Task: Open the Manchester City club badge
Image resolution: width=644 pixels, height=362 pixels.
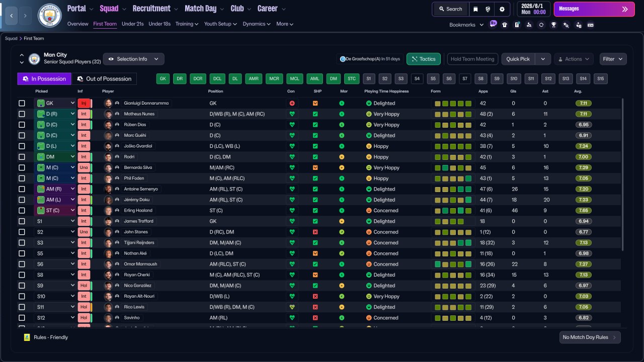Action: point(49,16)
